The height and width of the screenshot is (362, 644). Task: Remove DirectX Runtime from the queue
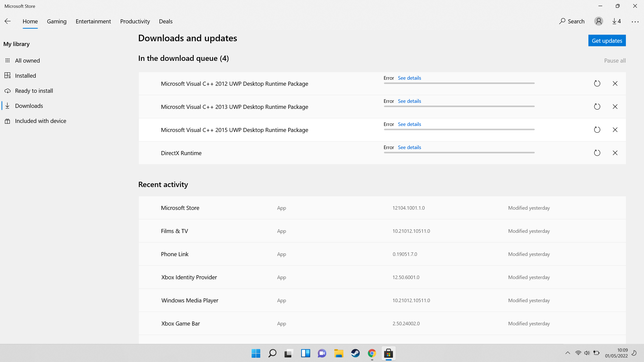[x=615, y=153]
